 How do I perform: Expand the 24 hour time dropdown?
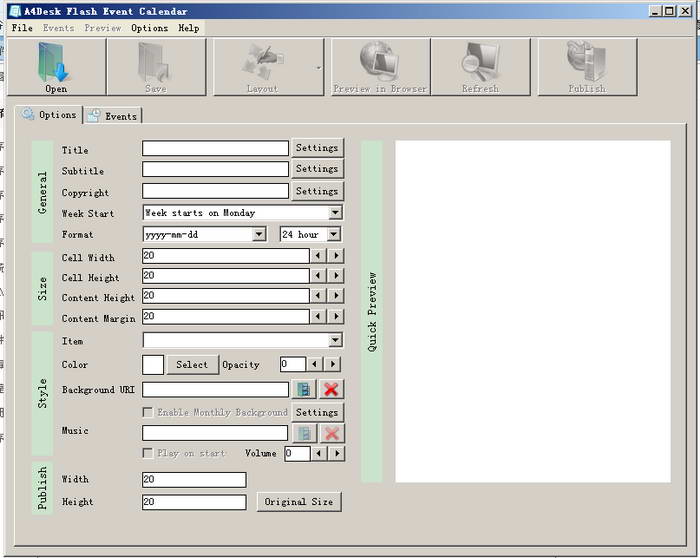click(333, 234)
